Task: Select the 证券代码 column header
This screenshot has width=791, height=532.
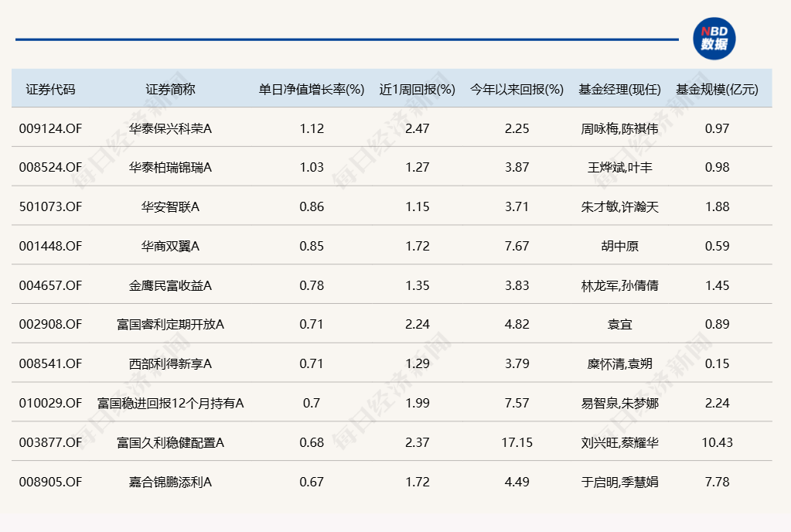Action: pyautogui.click(x=50, y=89)
